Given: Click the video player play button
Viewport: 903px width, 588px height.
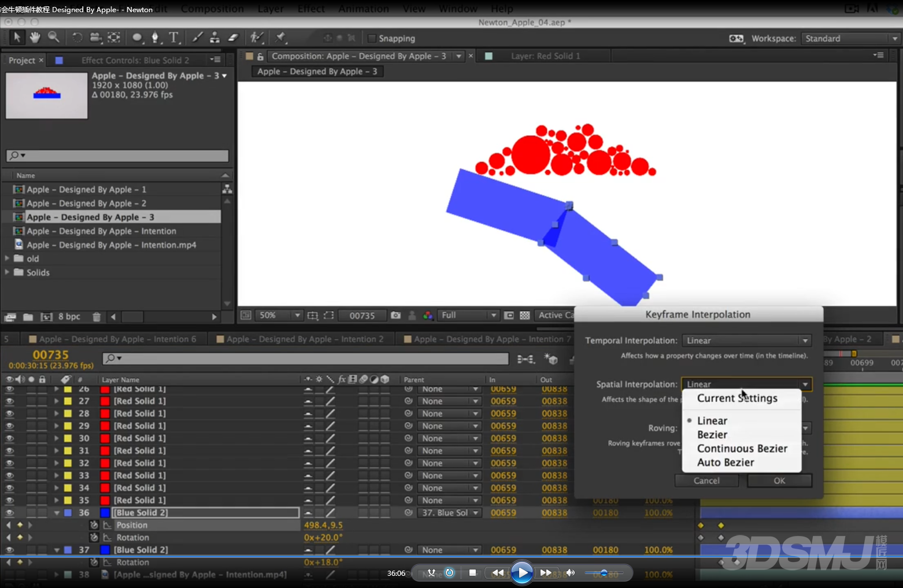Looking at the screenshot, I should [x=522, y=573].
